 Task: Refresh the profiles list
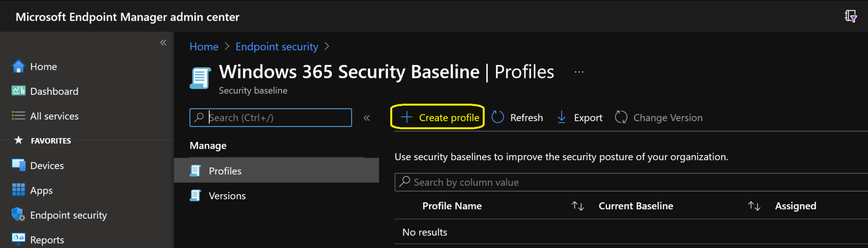pos(517,117)
